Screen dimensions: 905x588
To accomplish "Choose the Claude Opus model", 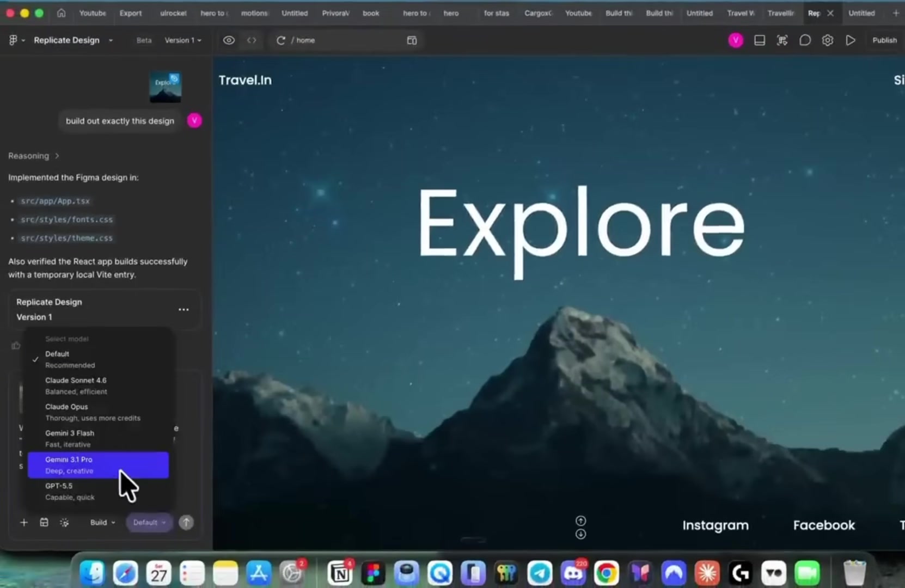I will 98,412.
